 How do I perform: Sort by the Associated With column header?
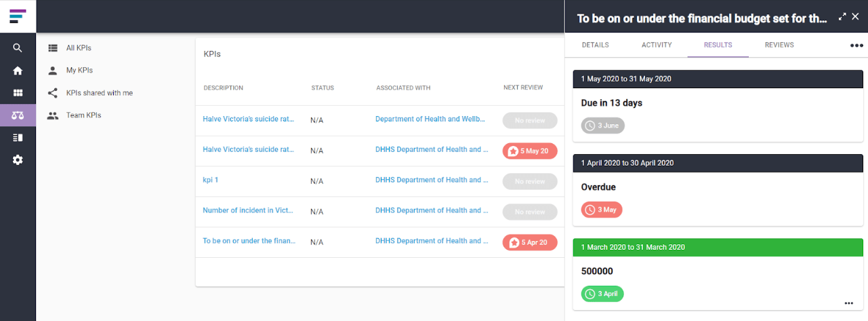tap(403, 88)
